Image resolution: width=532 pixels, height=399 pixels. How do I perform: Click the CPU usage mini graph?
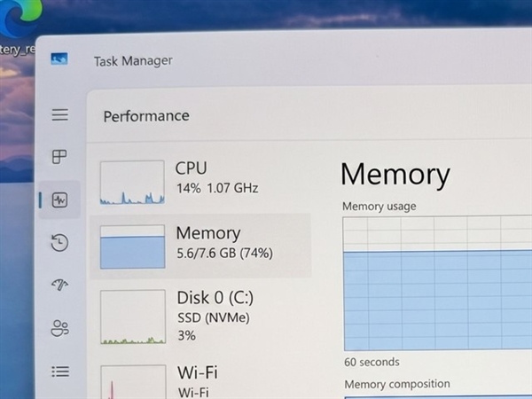tap(132, 182)
